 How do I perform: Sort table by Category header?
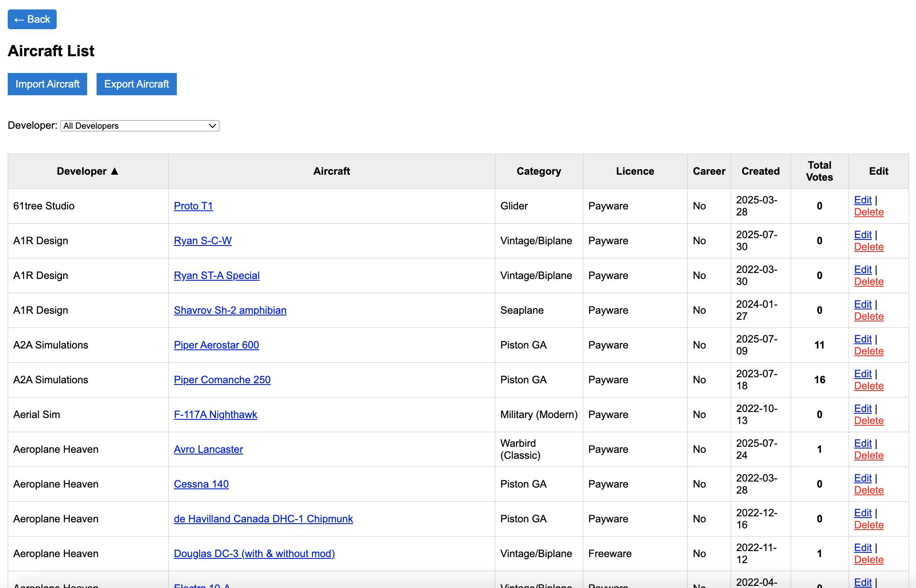point(539,171)
